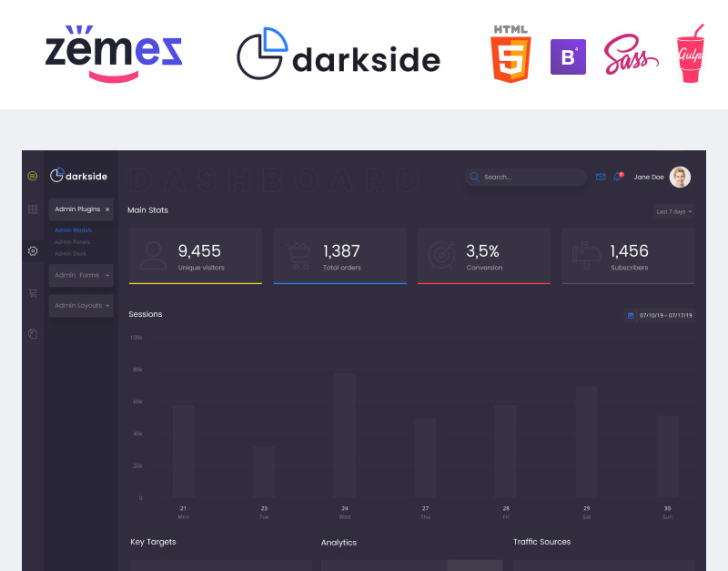The image size is (728, 571).
Task: Open the mail envelope icon
Action: pyautogui.click(x=601, y=177)
